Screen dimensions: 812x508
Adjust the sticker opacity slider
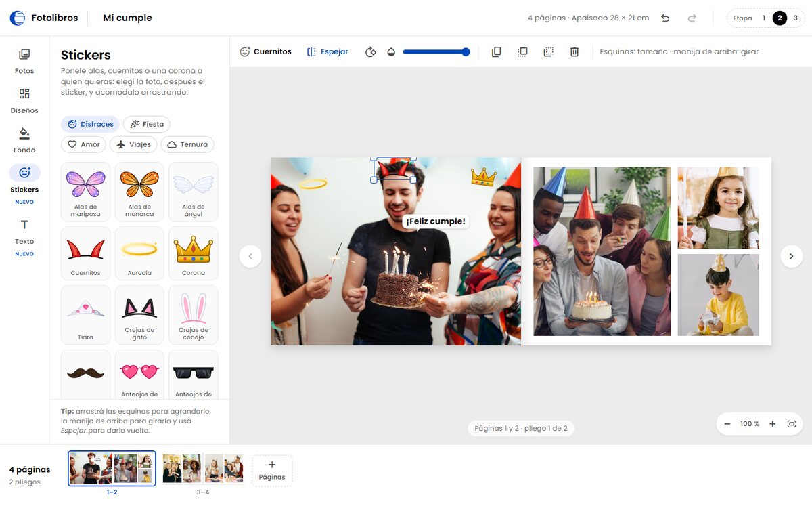436,51
